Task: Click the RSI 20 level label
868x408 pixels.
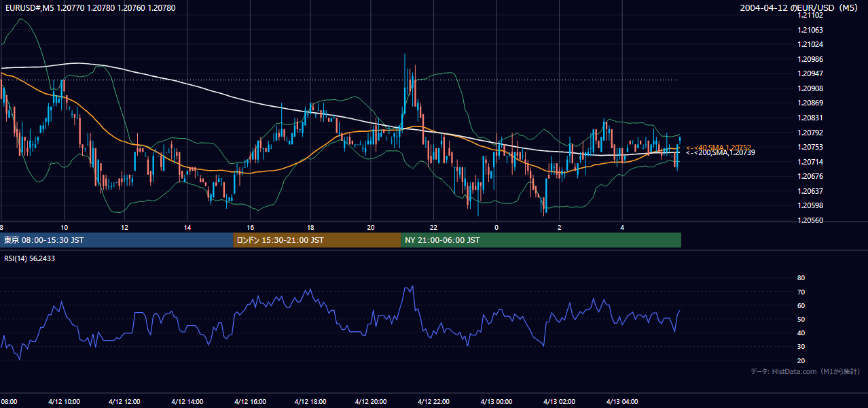Action: click(x=801, y=360)
